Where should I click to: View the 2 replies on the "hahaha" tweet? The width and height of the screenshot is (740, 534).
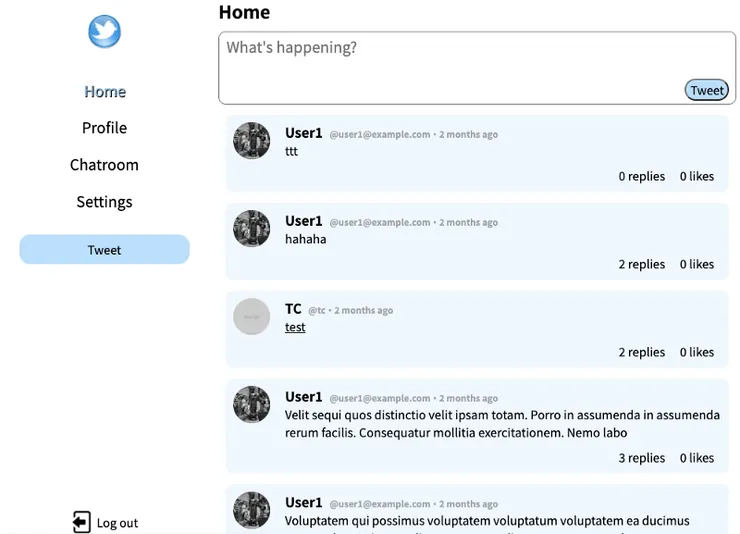[642, 264]
